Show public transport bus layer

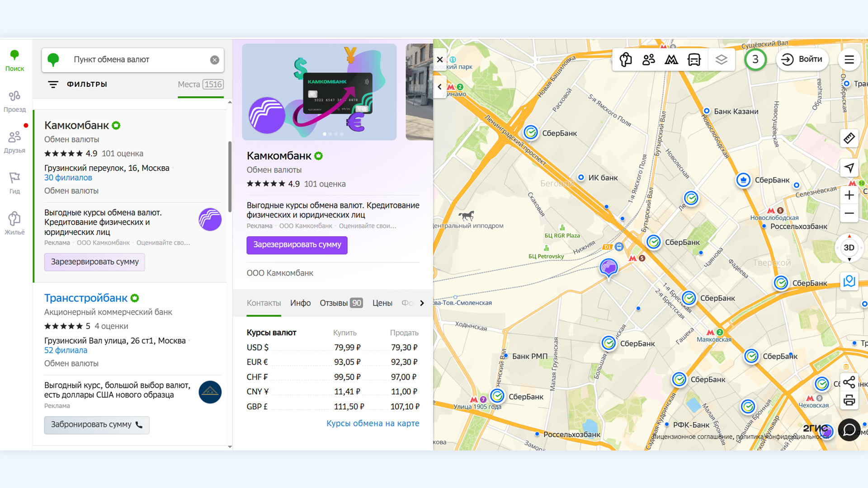[694, 59]
